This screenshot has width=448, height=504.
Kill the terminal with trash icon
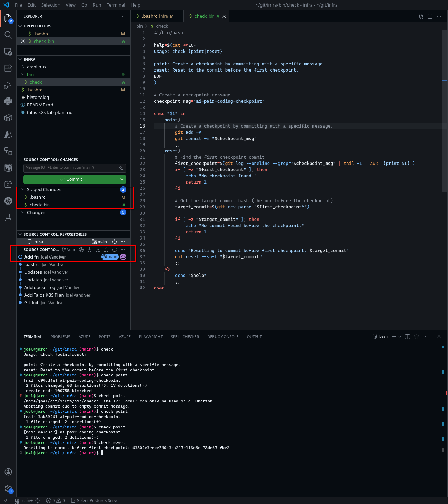click(417, 337)
